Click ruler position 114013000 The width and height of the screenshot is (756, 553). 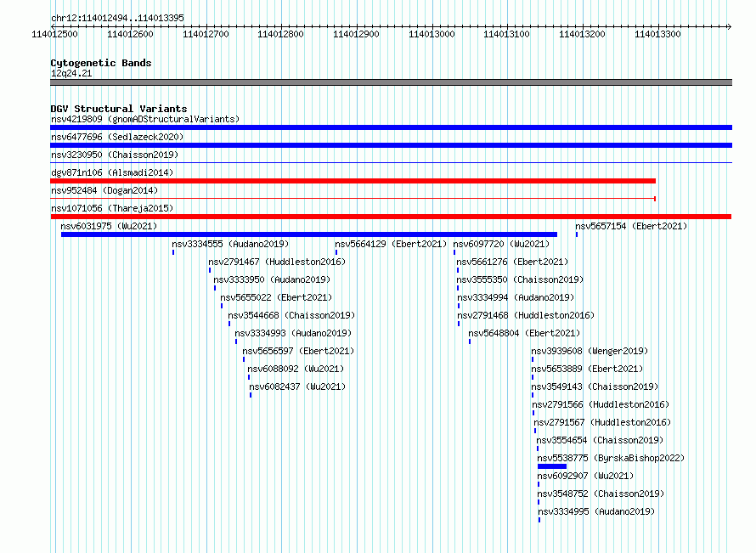click(x=432, y=34)
